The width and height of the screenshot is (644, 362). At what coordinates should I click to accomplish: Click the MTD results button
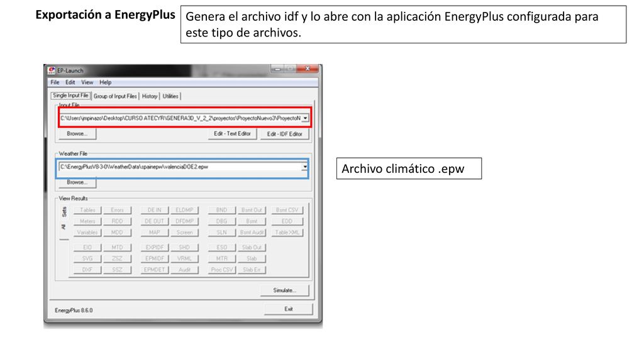click(117, 248)
